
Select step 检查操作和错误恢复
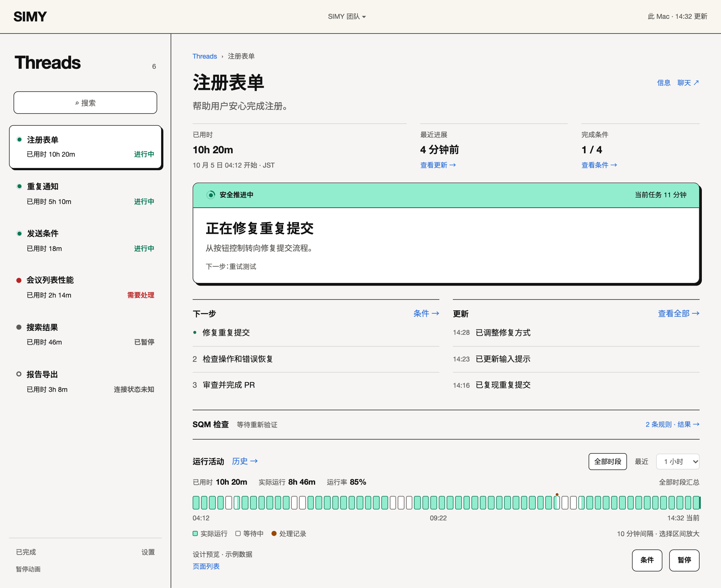(x=316, y=359)
